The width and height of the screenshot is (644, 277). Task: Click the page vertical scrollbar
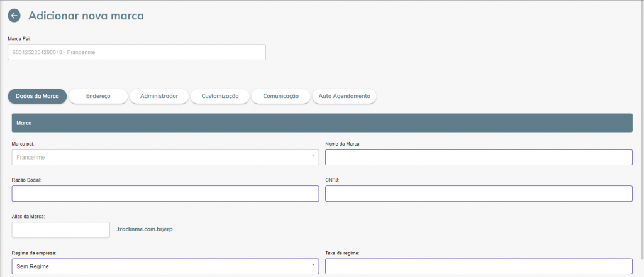tap(642, 129)
